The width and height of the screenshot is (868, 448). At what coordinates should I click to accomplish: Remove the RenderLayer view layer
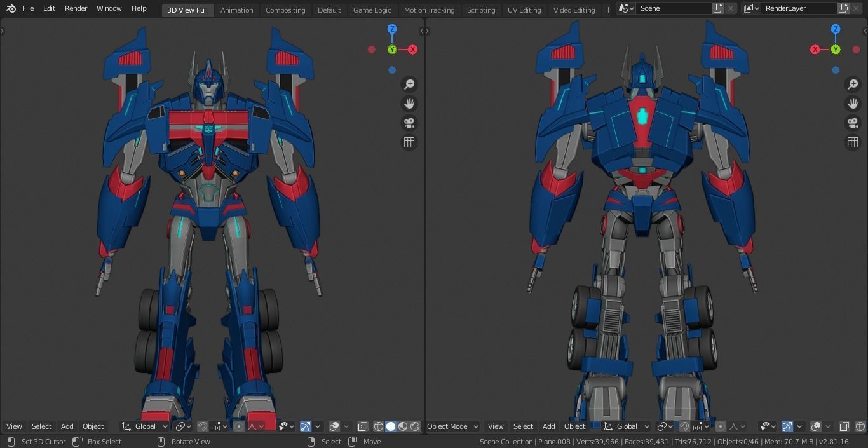pos(857,8)
